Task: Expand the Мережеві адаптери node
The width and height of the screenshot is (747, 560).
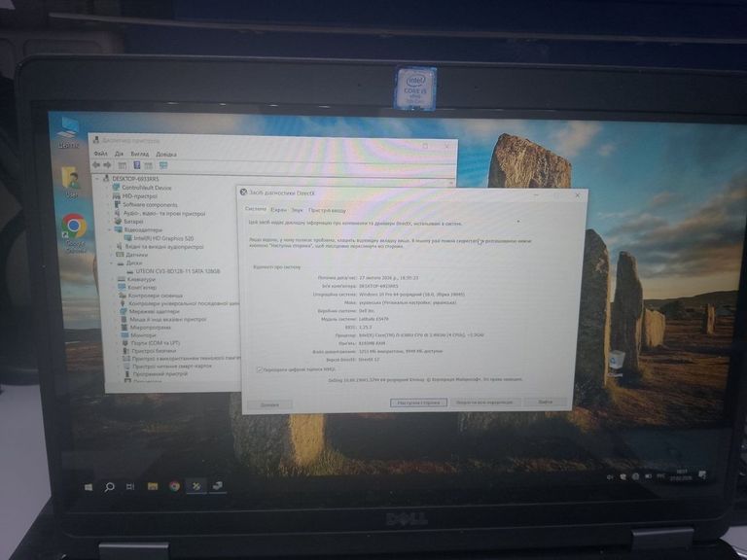Action: pos(115,311)
